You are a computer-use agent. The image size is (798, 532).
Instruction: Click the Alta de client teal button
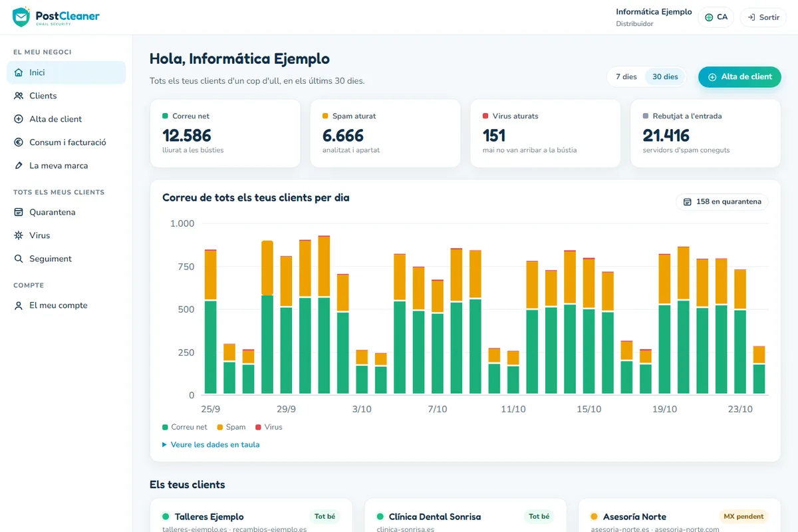(x=739, y=77)
